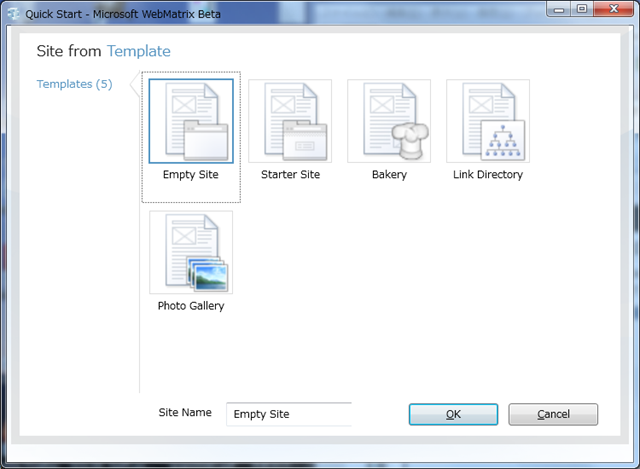Minimize the Quick Start window
The height and width of the screenshot is (469, 640).
pos(559,9)
